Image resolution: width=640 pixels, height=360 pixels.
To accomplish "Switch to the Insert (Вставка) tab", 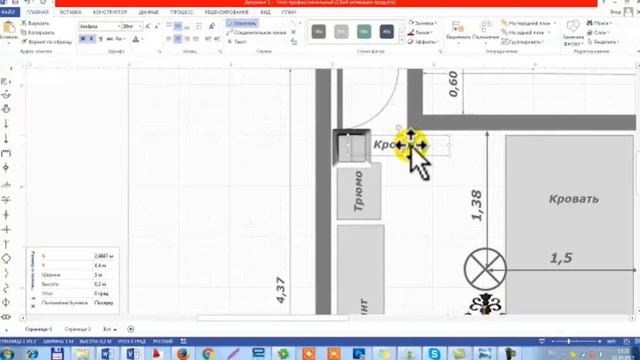I will point(70,12).
